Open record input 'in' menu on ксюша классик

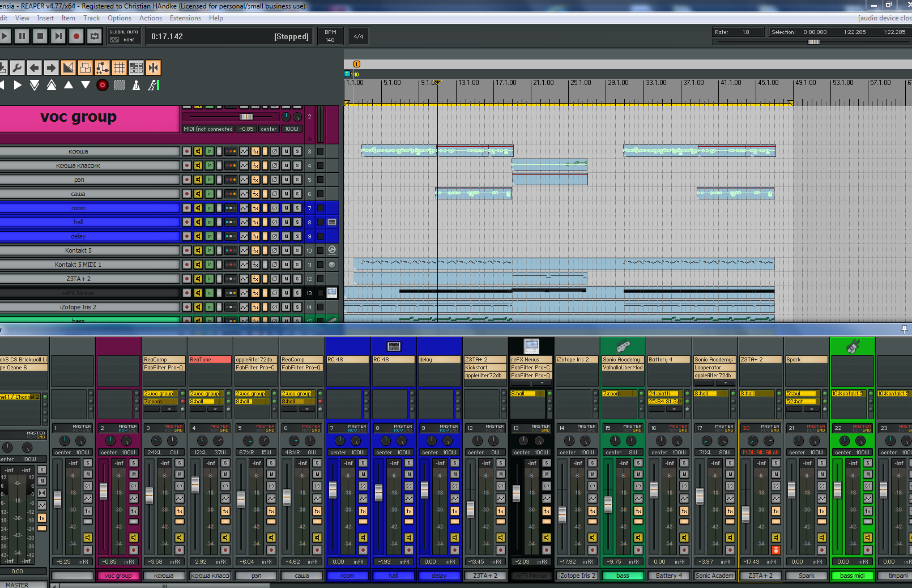[x=210, y=165]
